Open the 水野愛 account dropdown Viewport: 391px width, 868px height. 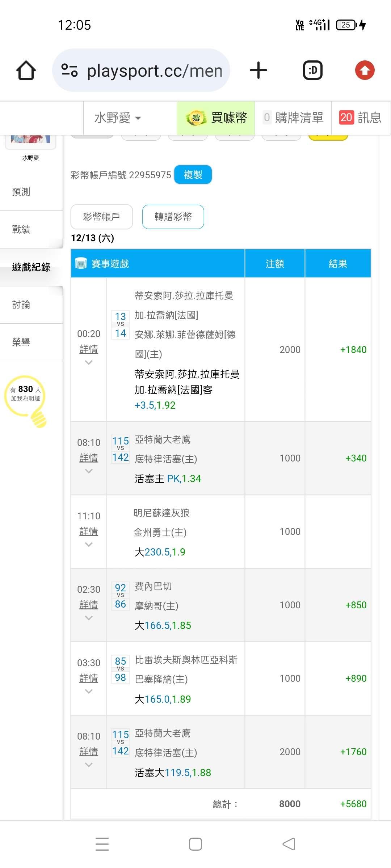118,118
